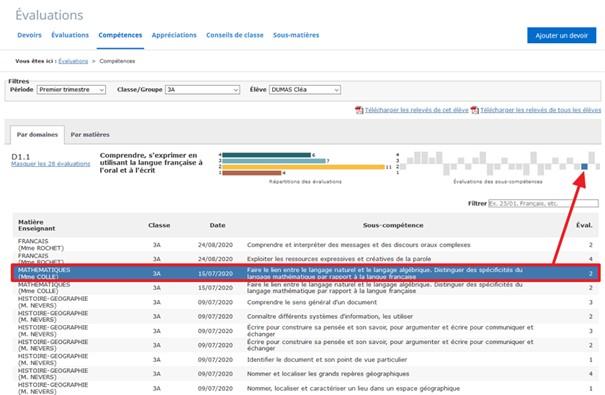Click the PDF icon for all students' reports
605x395 pixels.
coord(474,110)
